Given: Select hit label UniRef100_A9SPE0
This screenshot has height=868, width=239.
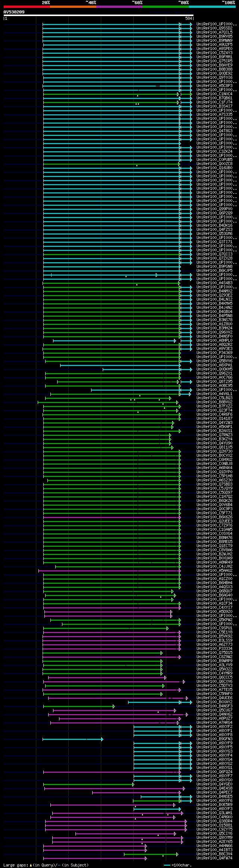Looking at the screenshot, I should [x=214, y=49].
